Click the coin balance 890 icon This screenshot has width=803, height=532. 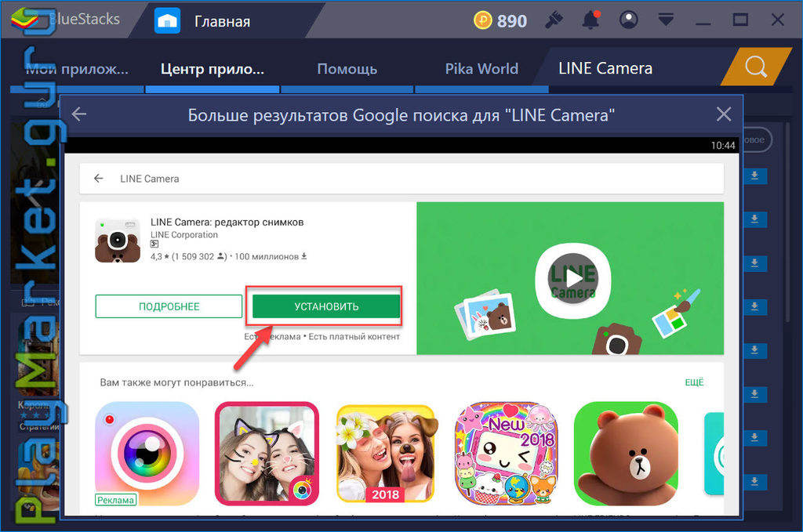click(482, 20)
